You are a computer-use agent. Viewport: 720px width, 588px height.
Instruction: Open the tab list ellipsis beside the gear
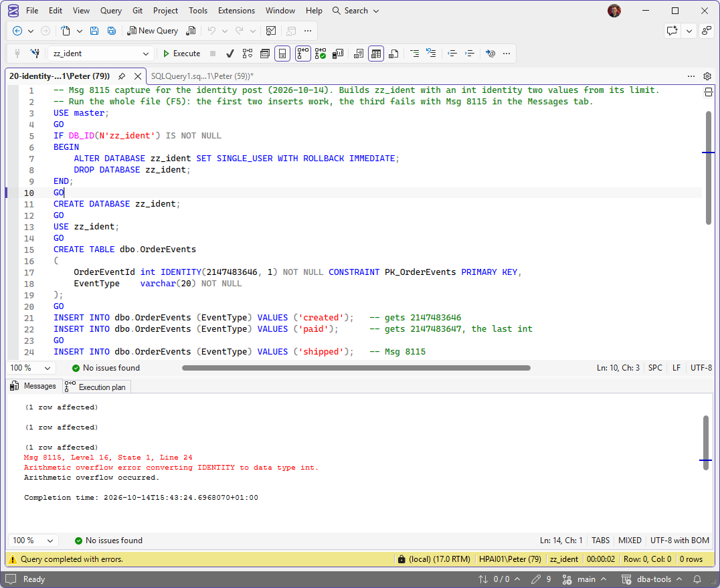tap(691, 76)
